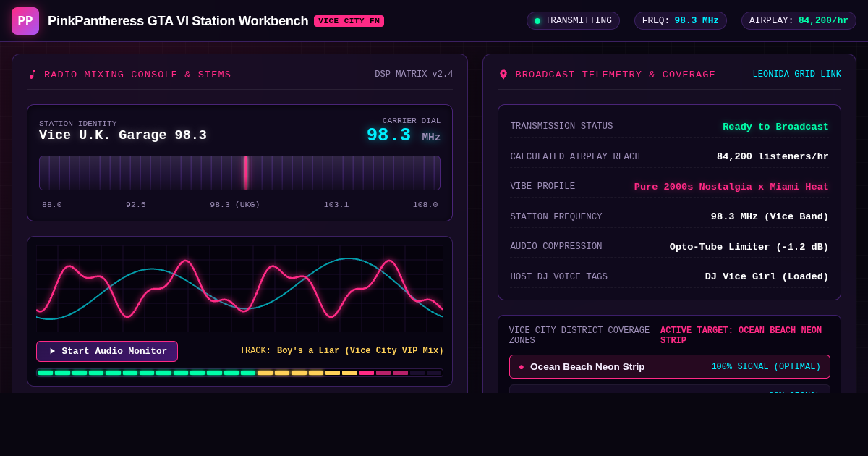
Task: Click the 98.3 (UKG) dial label
Action: pos(235,205)
